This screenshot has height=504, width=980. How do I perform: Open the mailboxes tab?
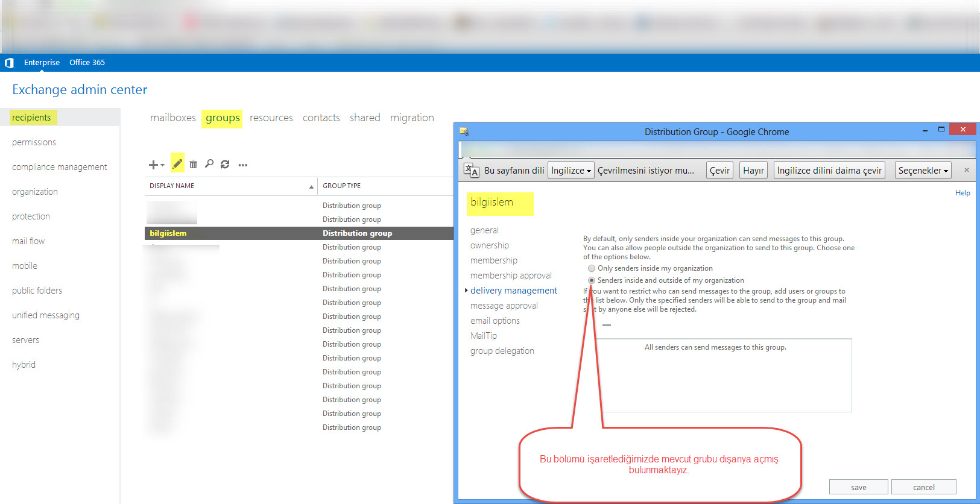[x=173, y=118]
